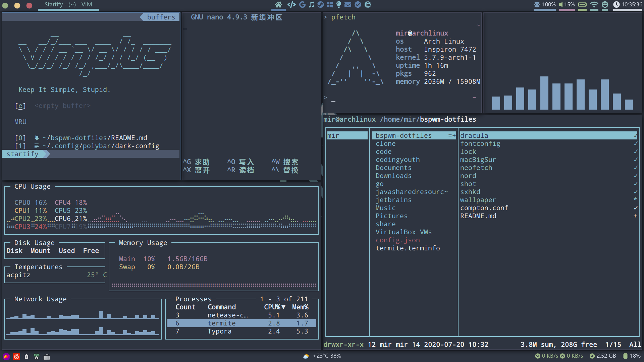The image size is (644, 362).
Task: Click the padlock icon in top bar
Action: (x=368, y=5)
